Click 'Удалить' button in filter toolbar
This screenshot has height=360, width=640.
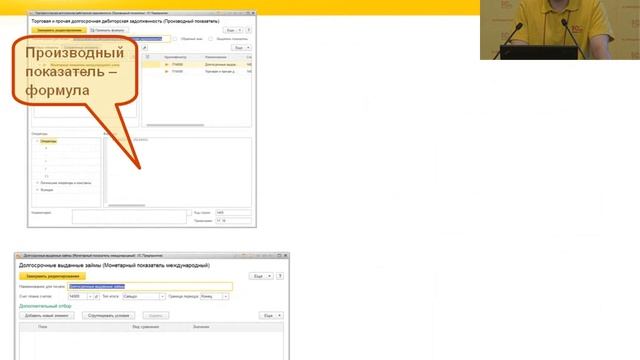(156, 316)
